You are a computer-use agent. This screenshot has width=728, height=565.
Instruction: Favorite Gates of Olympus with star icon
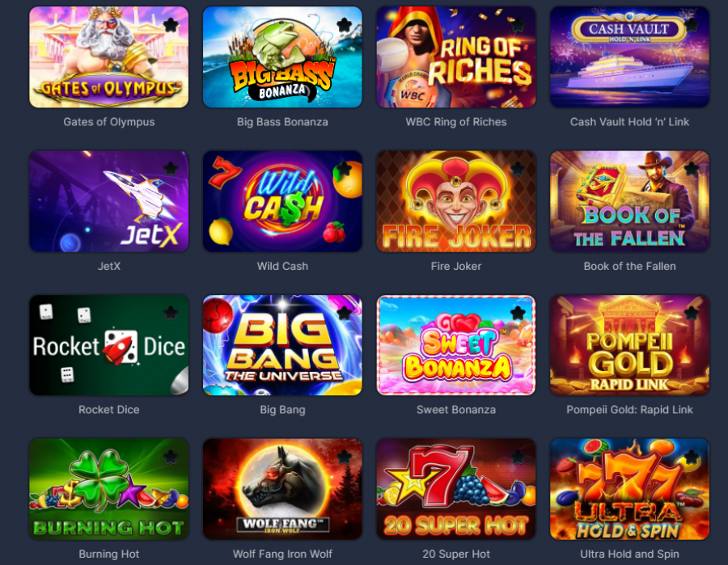[171, 24]
